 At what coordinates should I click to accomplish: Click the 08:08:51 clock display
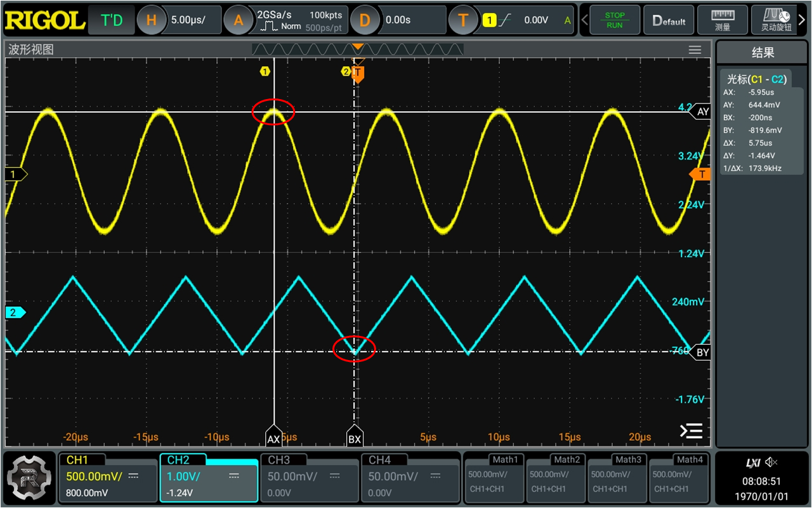point(763,481)
